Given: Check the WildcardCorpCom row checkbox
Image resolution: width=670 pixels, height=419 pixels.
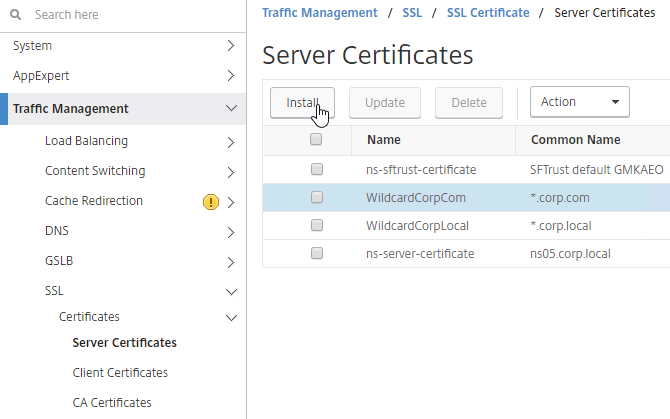Looking at the screenshot, I should [317, 197].
